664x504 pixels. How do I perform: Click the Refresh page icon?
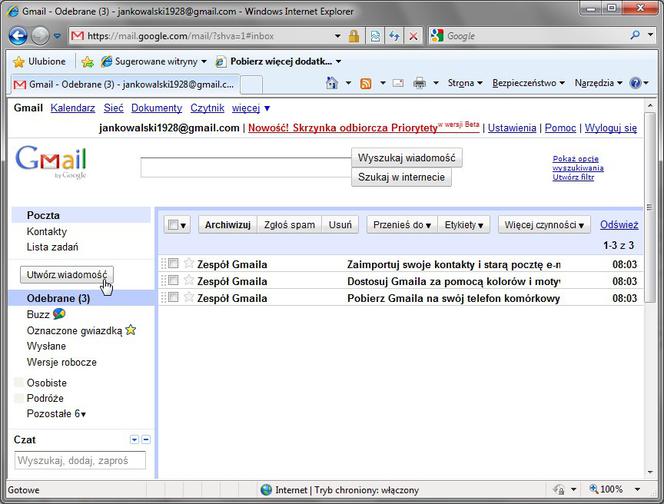point(394,36)
